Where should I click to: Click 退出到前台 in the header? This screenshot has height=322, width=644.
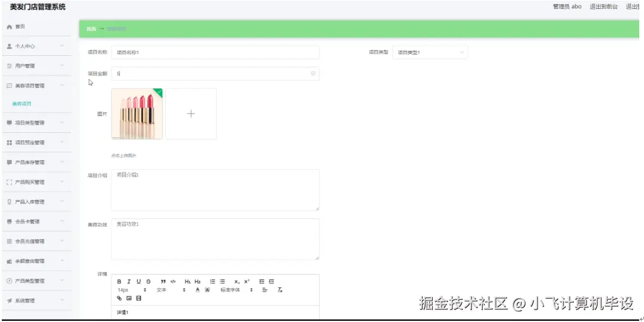pos(604,7)
